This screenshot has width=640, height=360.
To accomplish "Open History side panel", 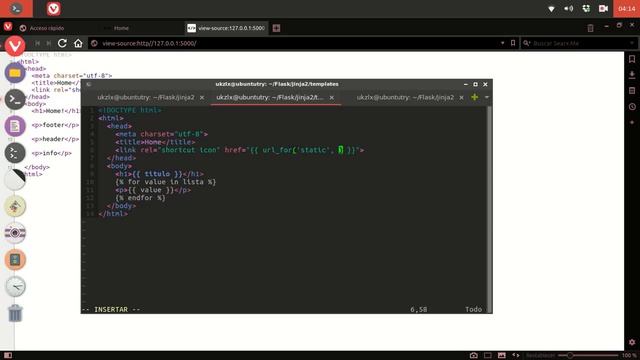I will click(x=632, y=107).
